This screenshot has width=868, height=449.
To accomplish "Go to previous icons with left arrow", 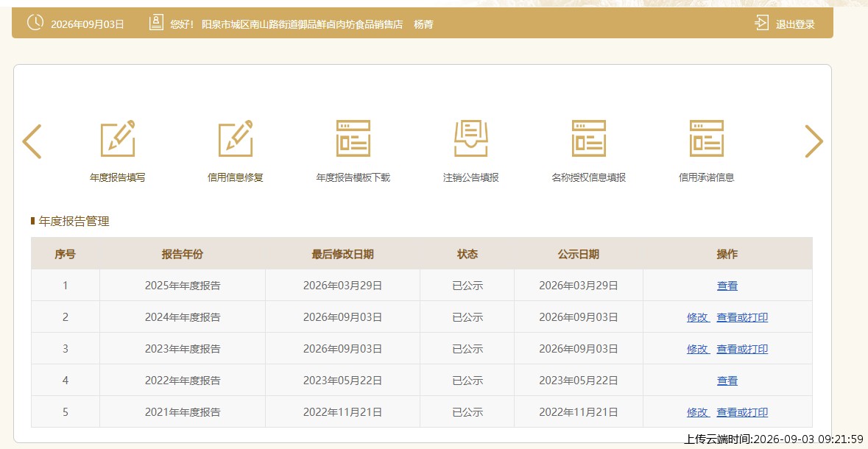I will point(32,141).
